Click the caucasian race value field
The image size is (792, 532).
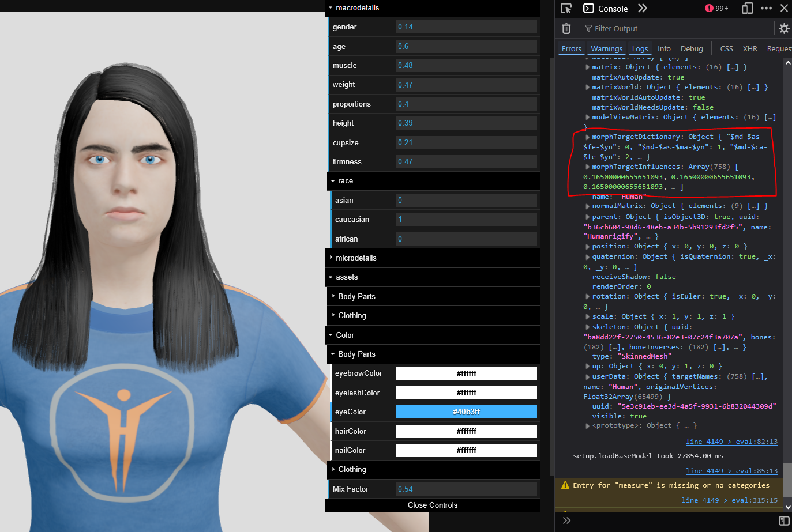(x=466, y=220)
